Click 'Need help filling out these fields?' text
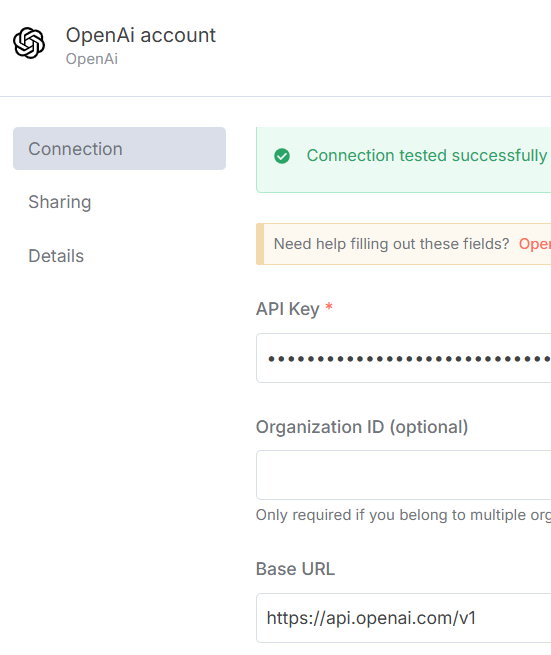This screenshot has width=551, height=655. point(391,244)
